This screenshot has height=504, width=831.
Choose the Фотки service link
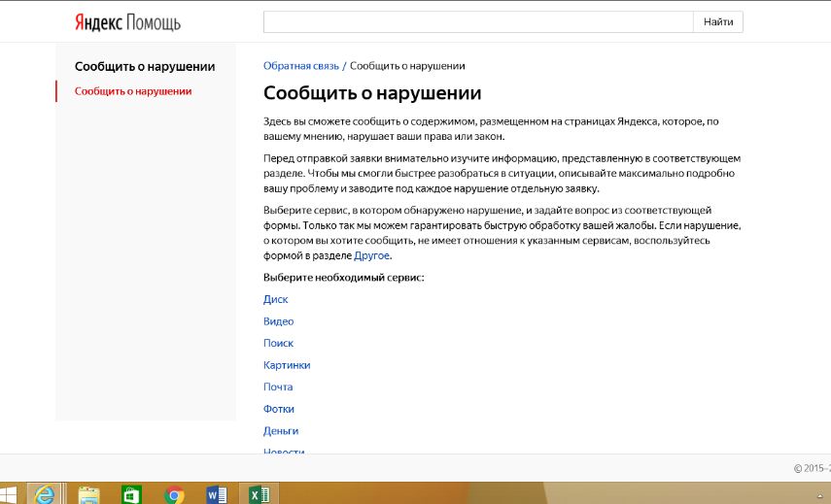[279, 409]
